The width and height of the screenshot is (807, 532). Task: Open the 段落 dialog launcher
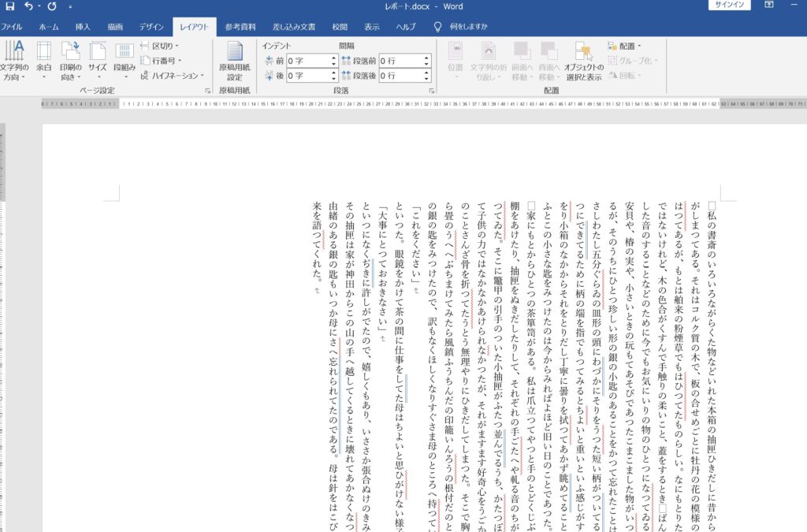click(x=431, y=91)
